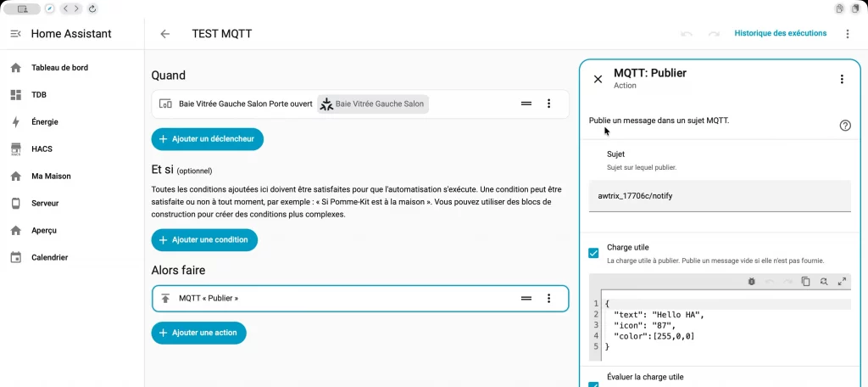Collapse the Home Assistant sidebar menu icon
This screenshot has width=868, height=387.
[15, 34]
